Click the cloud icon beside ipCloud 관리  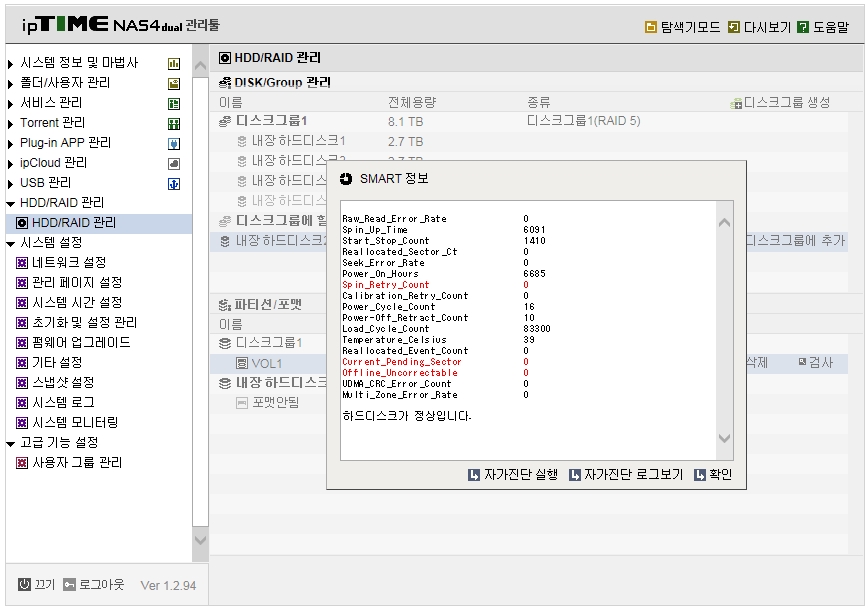[174, 164]
